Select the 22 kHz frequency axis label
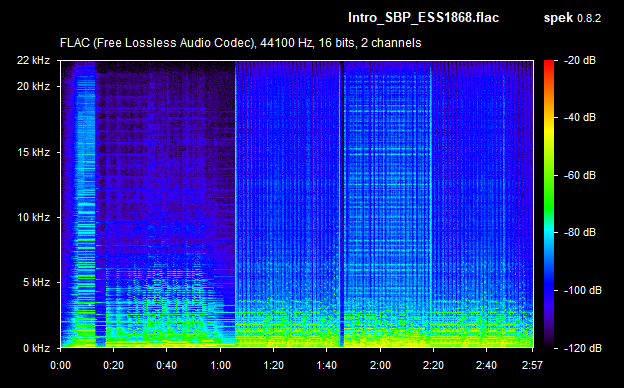The image size is (624, 388). coord(33,60)
